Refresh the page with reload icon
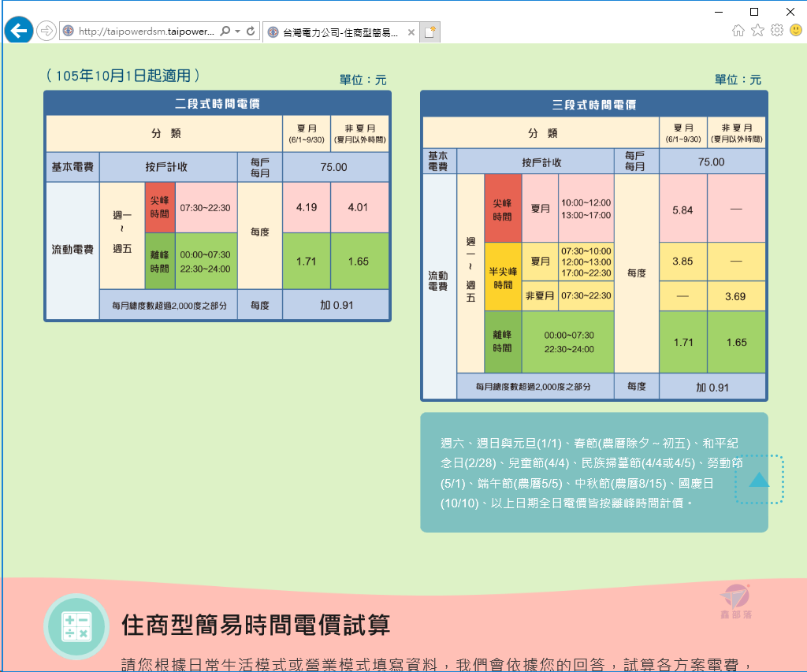 tap(251, 32)
